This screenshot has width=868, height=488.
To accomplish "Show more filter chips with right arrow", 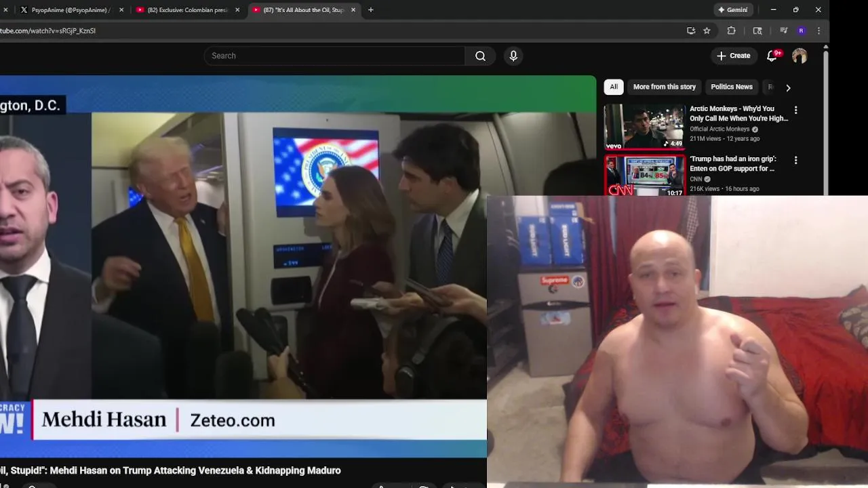I will click(x=788, y=87).
